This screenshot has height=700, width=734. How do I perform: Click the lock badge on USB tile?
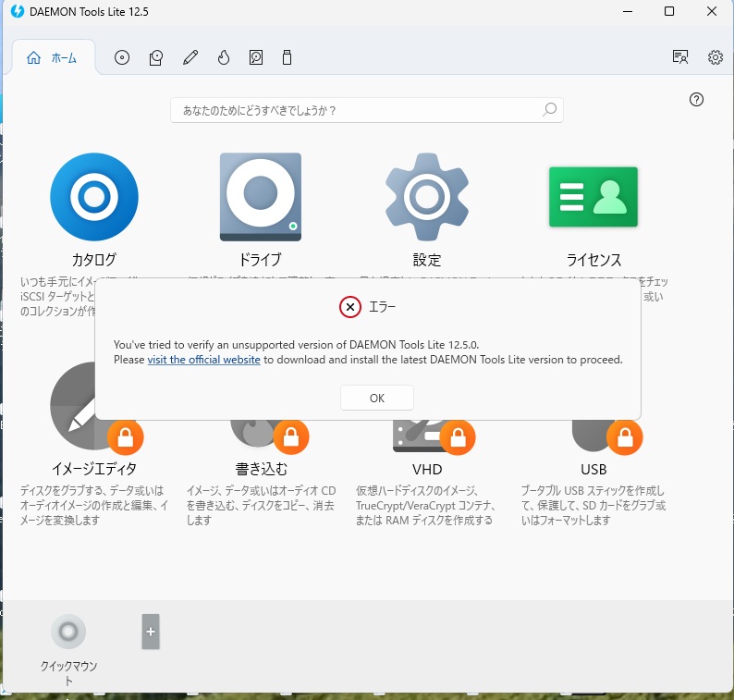coord(625,436)
